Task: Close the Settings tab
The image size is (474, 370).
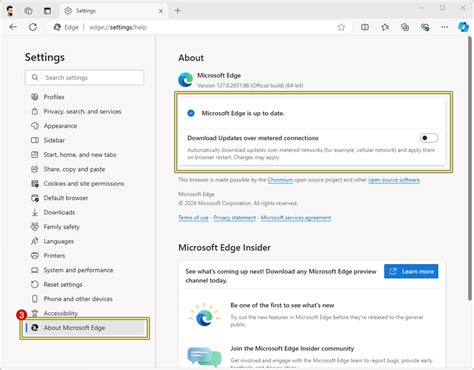Action: (x=161, y=11)
